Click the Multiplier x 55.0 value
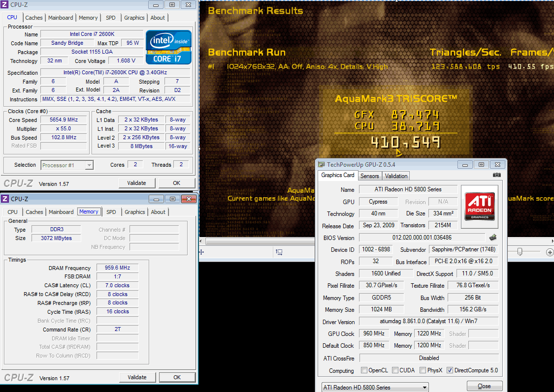Image resolution: width=554 pixels, height=392 pixels. click(64, 128)
